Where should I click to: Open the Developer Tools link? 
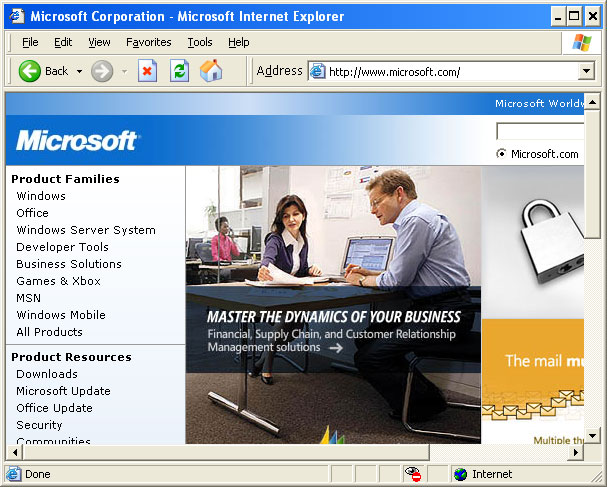(62, 247)
